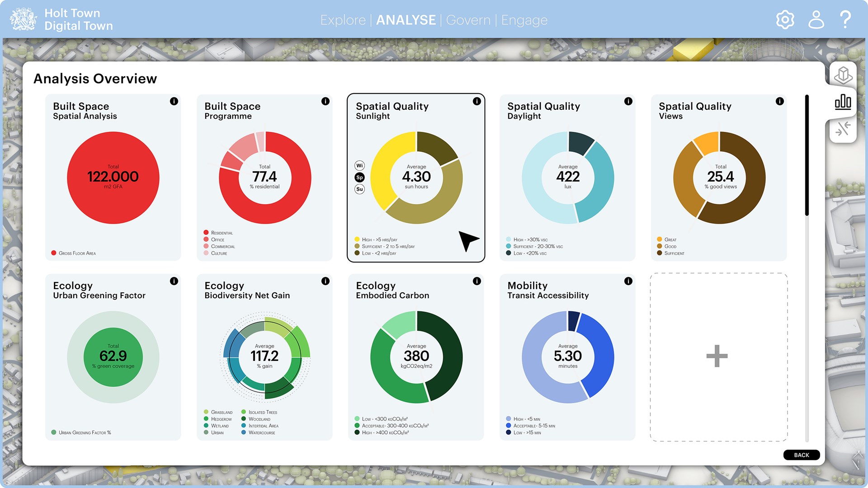Switch to the Engage tab
Viewport: 868px width, 488px height.
pos(524,20)
